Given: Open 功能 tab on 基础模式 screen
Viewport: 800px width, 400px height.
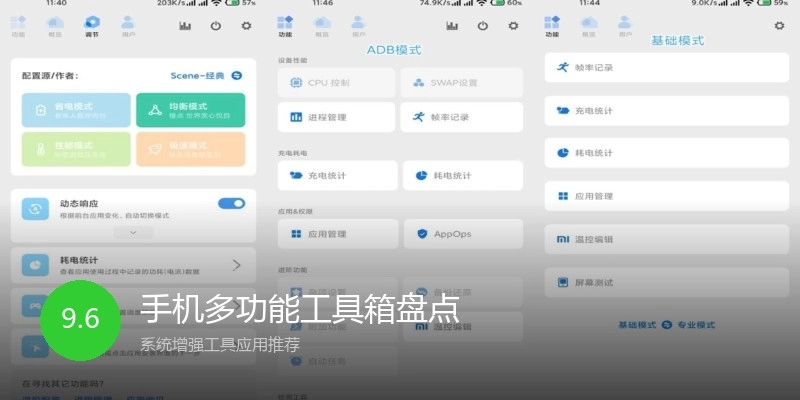Looking at the screenshot, I should point(552,27).
